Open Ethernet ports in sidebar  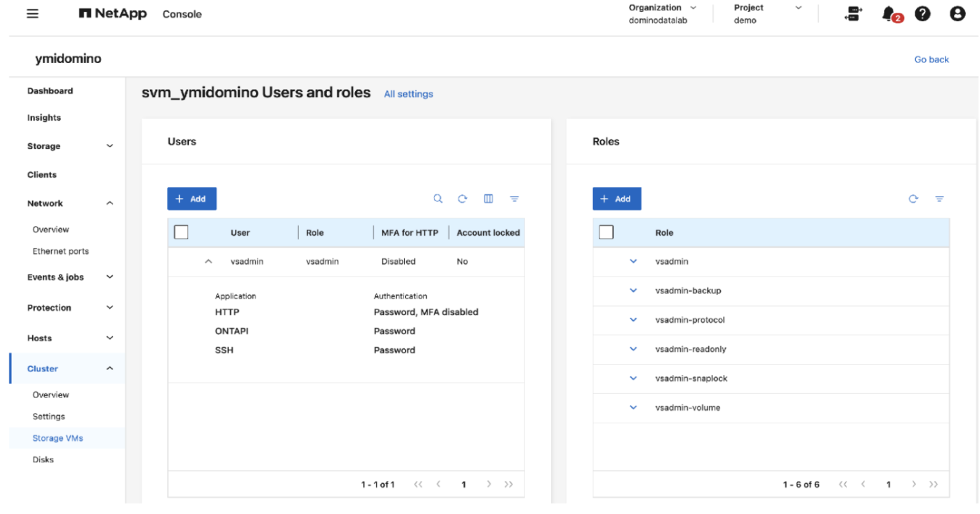(x=61, y=251)
